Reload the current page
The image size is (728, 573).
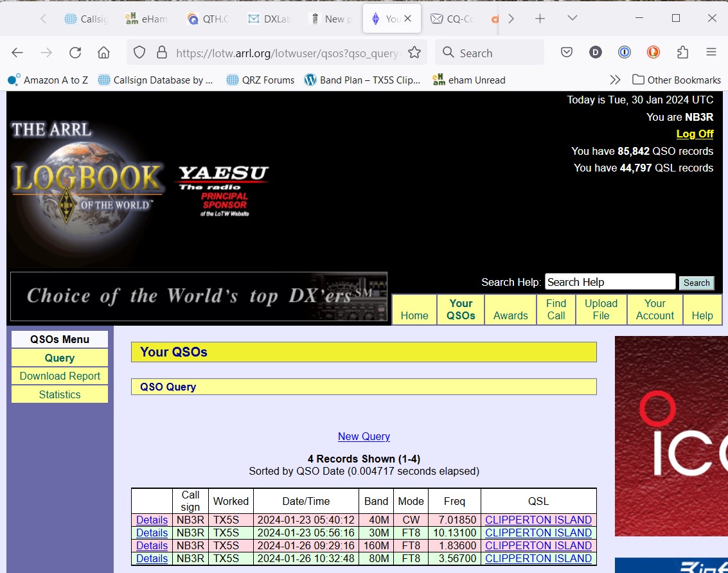[75, 53]
